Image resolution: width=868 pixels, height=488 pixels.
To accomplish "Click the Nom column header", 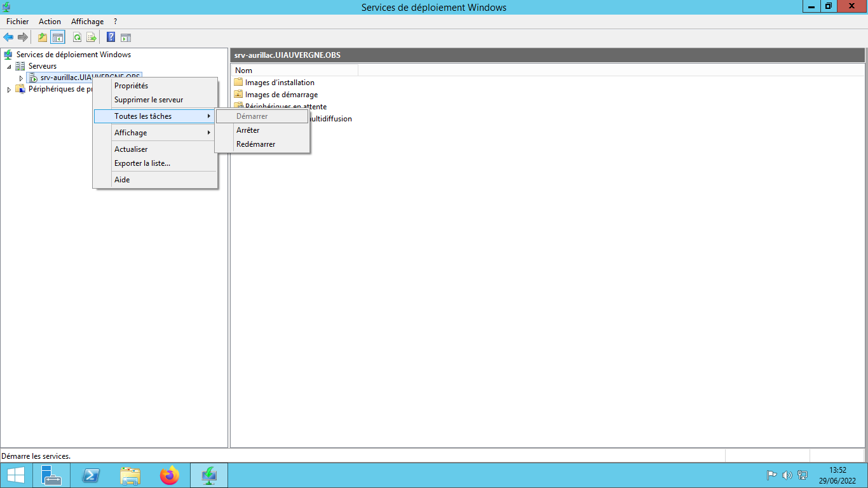I will [x=295, y=71].
